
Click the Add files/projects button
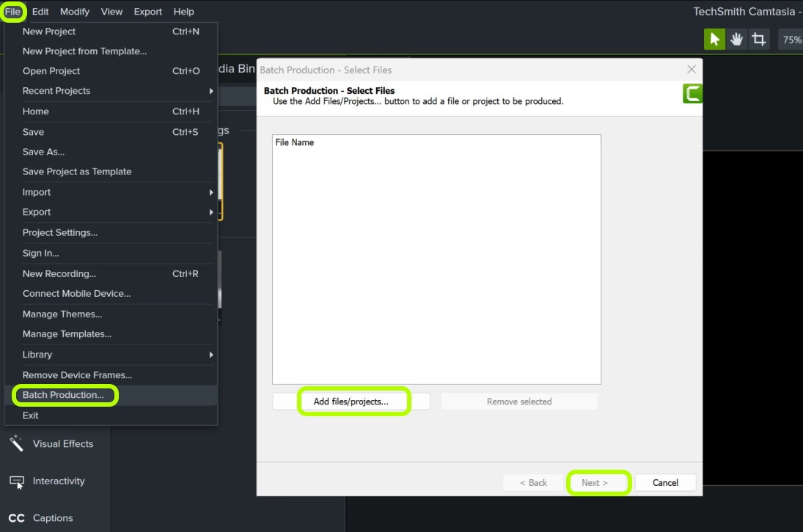(x=351, y=402)
